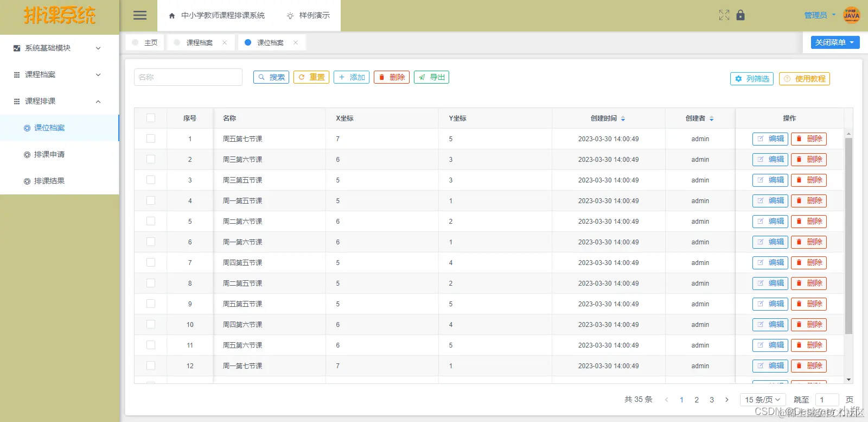The image size is (868, 422).
Task: Open 列筛选 column filter
Action: pos(752,79)
